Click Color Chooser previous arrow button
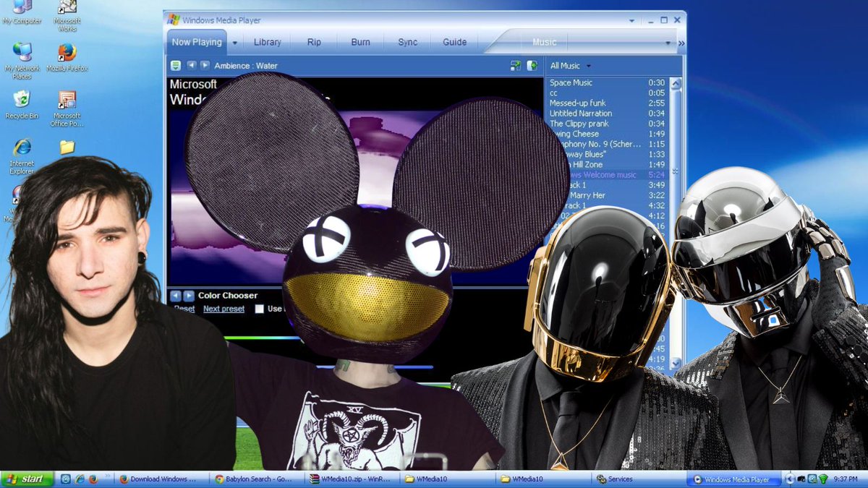This screenshot has width=868, height=488. [175, 296]
